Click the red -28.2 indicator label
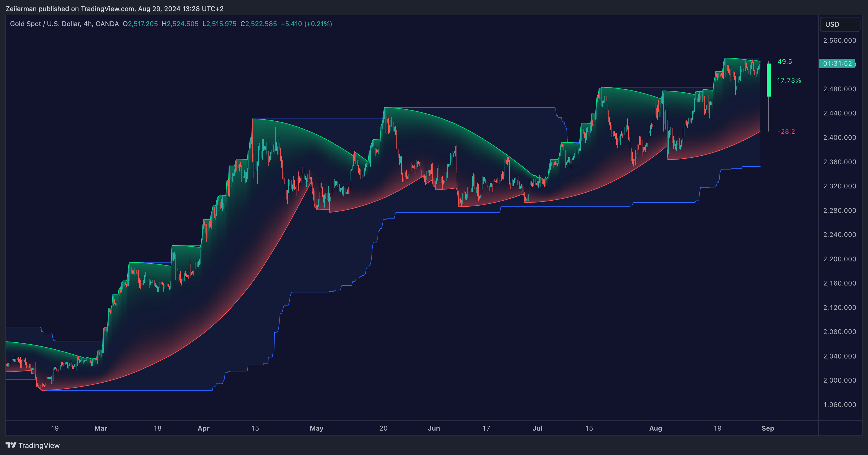 (786, 132)
